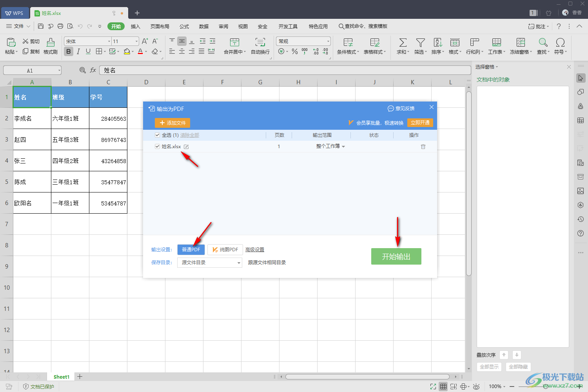The image size is (588, 392).
Task: Uncheck the 姓名.xlsx file checkbox
Action: coord(157,146)
